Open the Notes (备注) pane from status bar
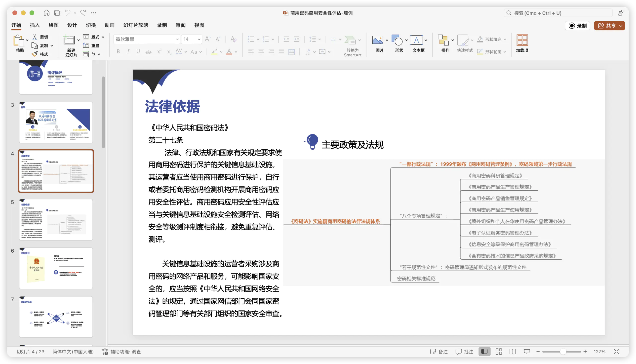 click(439, 352)
